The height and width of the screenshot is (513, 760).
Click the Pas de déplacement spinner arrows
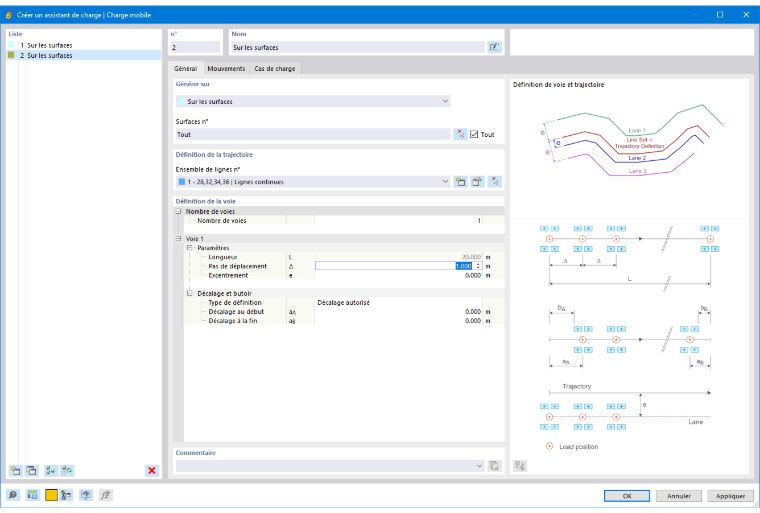(478, 266)
